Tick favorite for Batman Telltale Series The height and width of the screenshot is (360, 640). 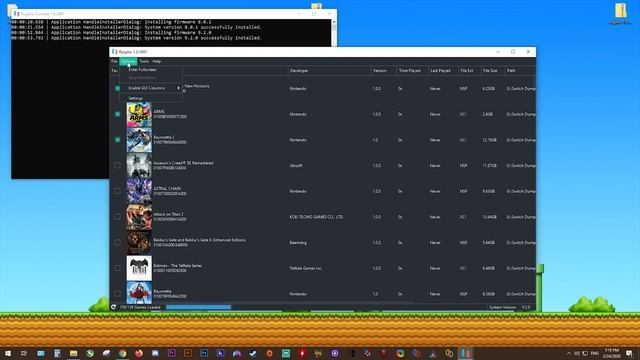click(x=118, y=268)
